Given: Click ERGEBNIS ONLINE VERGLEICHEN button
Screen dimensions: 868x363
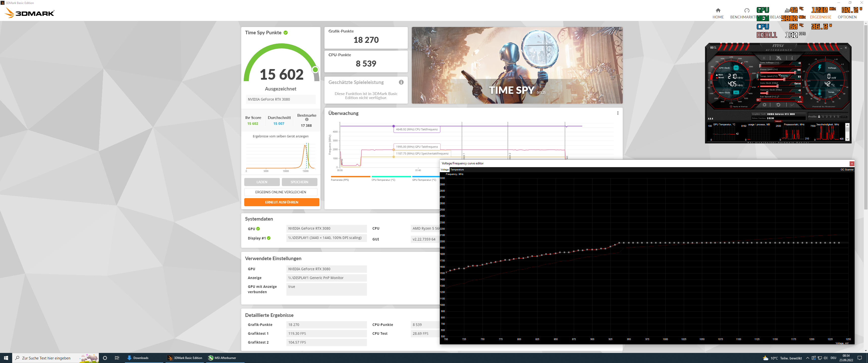Looking at the screenshot, I should [x=280, y=192].
